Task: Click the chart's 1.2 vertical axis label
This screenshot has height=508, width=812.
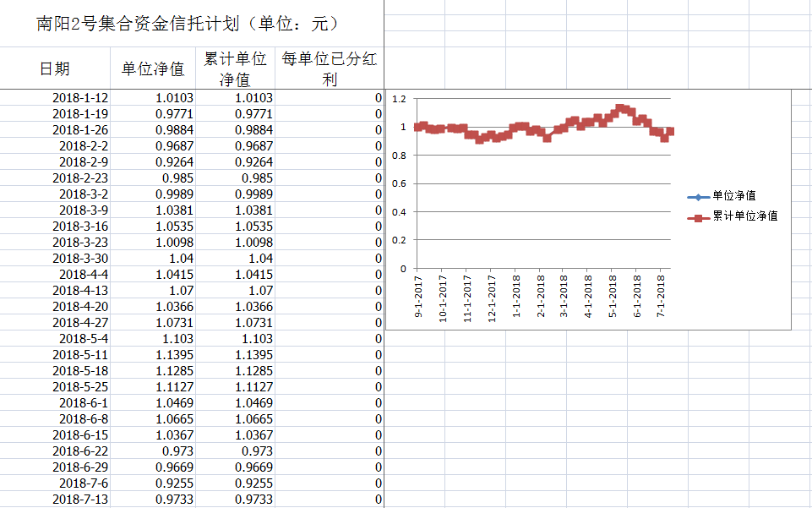Action: click(399, 99)
